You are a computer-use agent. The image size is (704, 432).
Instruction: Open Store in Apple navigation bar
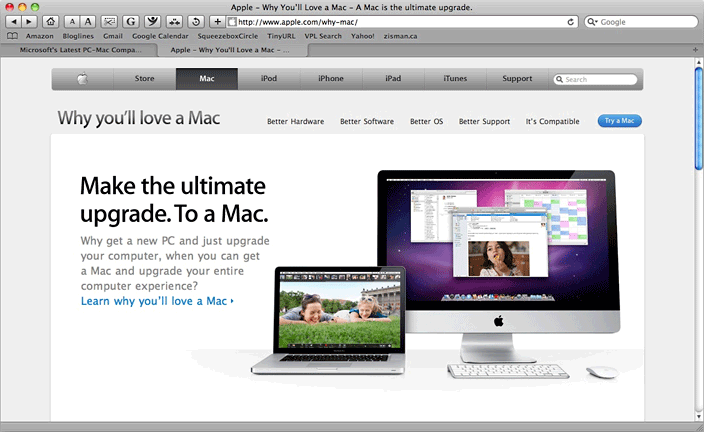[x=145, y=79]
